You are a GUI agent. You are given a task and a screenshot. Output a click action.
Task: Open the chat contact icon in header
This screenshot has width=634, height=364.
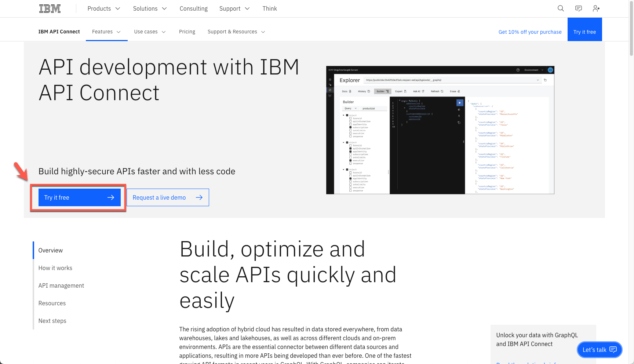[x=579, y=8]
